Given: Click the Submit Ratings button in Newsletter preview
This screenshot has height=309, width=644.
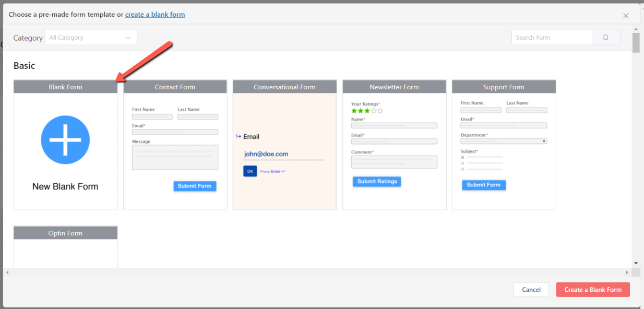Looking at the screenshot, I should (377, 182).
